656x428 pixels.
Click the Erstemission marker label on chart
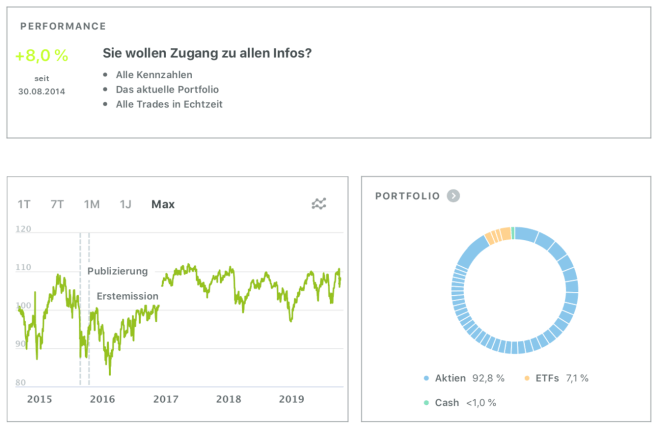click(127, 296)
